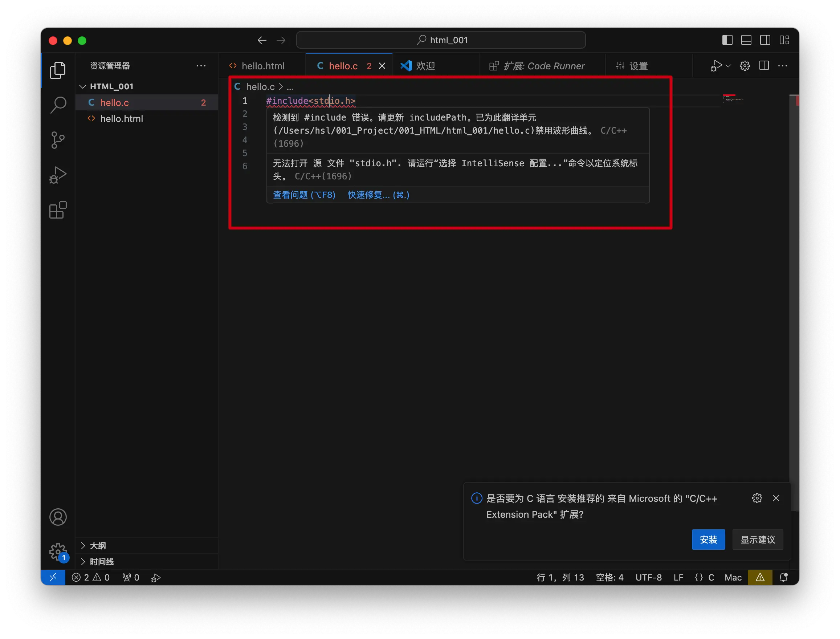This screenshot has height=639, width=840.
Task: Split the editor to the right
Action: [763, 66]
